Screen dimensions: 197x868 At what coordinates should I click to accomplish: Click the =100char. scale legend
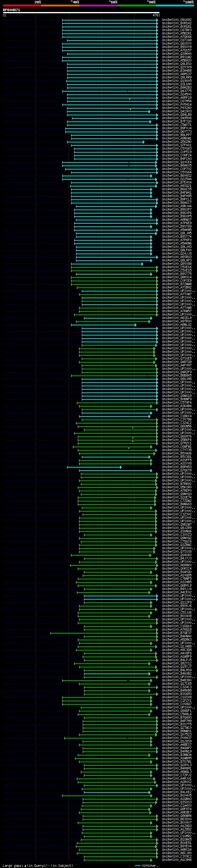click(x=146, y=866)
